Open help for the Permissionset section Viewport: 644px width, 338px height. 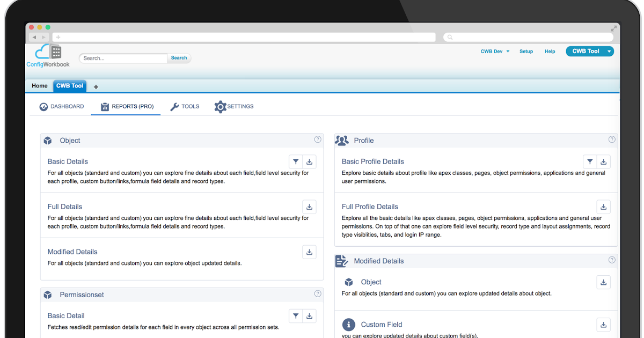(x=318, y=294)
